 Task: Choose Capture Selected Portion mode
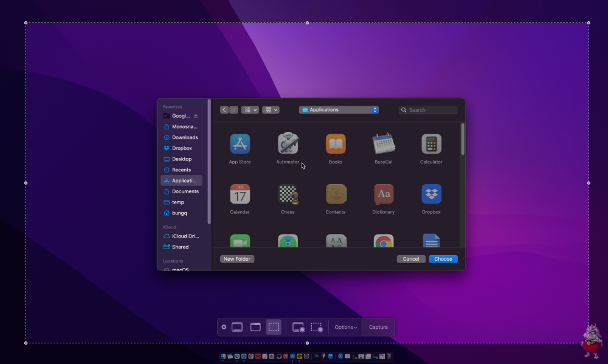click(274, 327)
